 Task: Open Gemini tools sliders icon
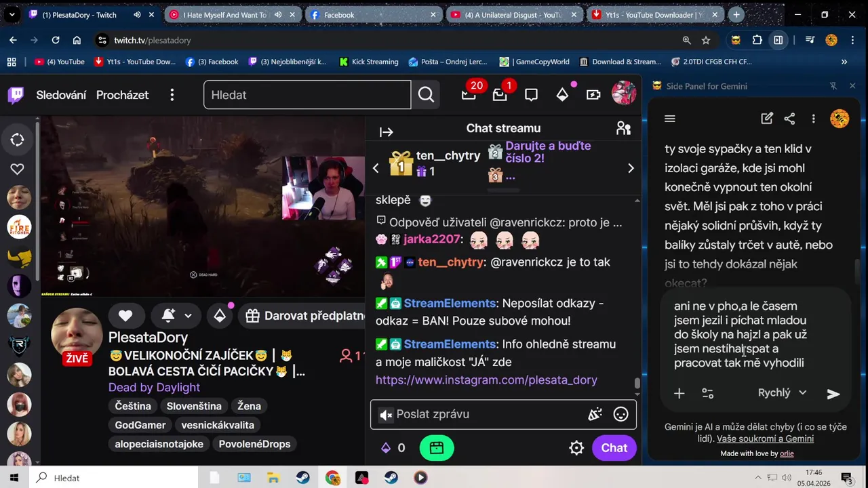707,393
